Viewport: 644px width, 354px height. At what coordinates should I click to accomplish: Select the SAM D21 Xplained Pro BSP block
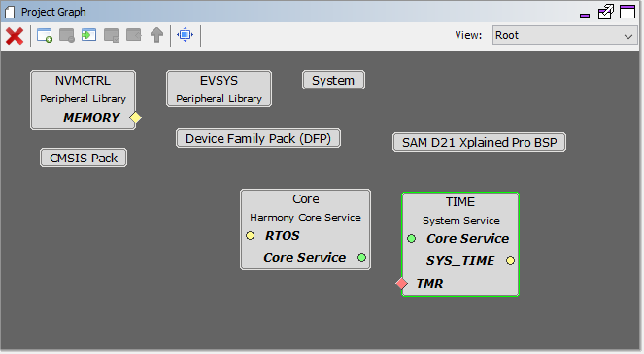[x=479, y=142]
